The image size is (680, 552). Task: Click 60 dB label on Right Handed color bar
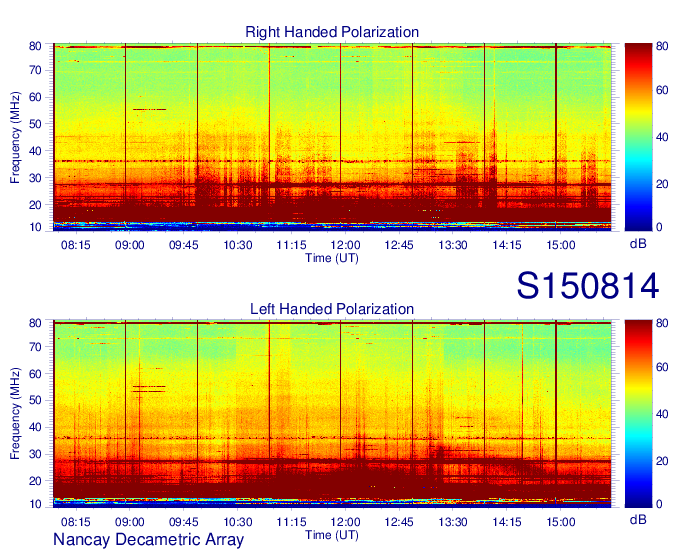[662, 90]
